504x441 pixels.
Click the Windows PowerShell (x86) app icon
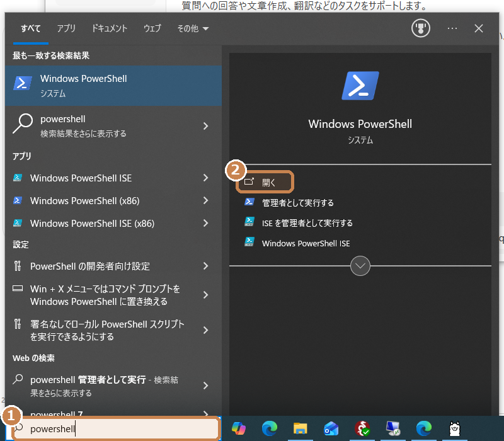(x=18, y=200)
